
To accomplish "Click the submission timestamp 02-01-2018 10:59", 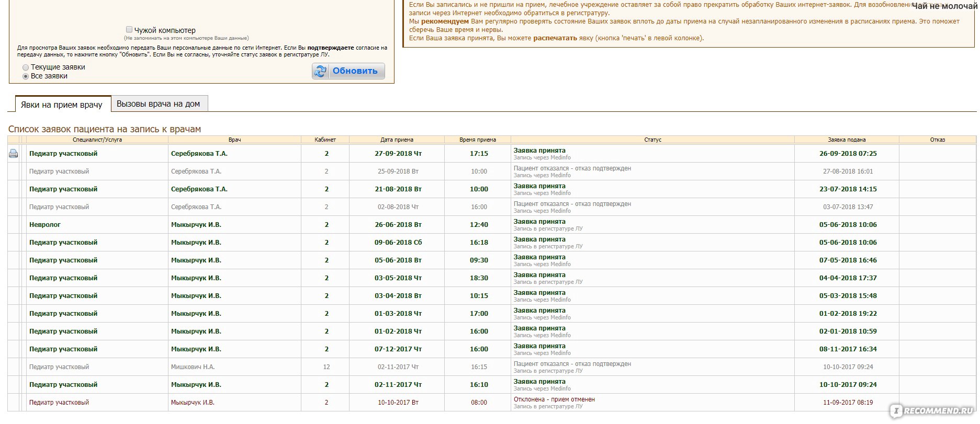I will pos(848,331).
